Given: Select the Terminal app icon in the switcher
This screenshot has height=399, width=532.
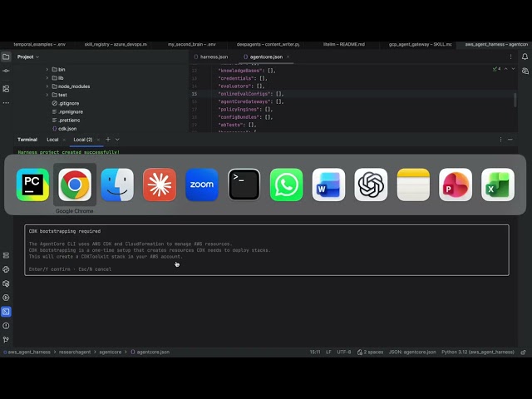Looking at the screenshot, I should (x=244, y=185).
